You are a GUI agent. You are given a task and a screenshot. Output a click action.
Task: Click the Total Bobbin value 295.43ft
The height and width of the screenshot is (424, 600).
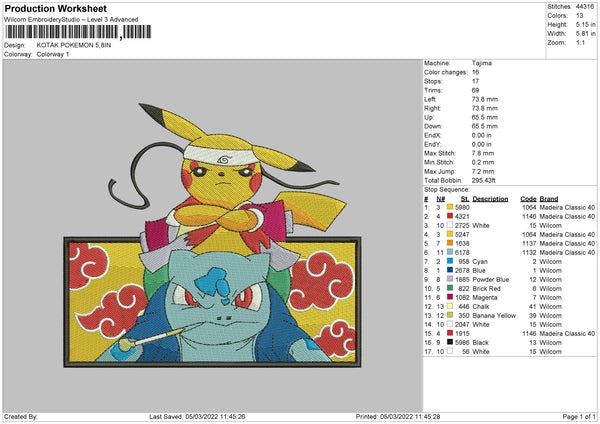click(484, 180)
